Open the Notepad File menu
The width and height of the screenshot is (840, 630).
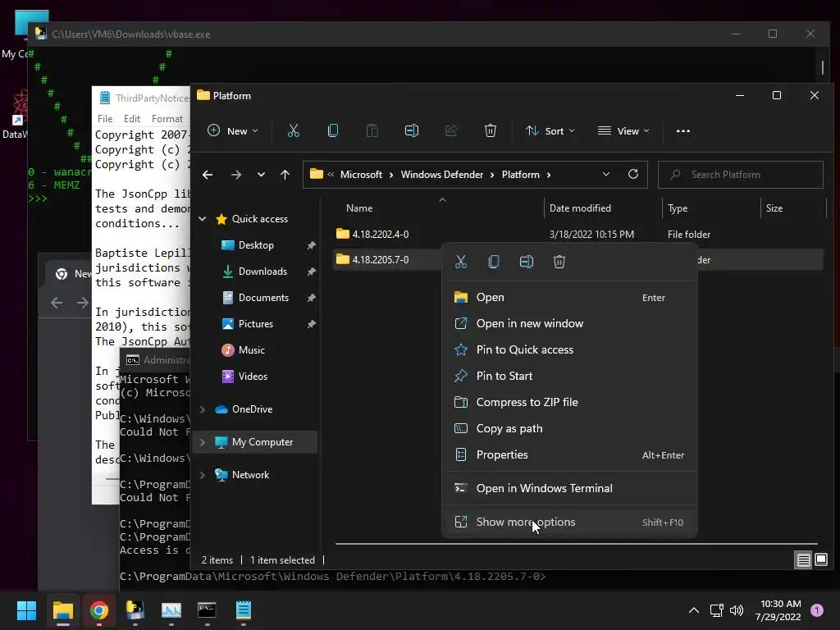coord(105,118)
